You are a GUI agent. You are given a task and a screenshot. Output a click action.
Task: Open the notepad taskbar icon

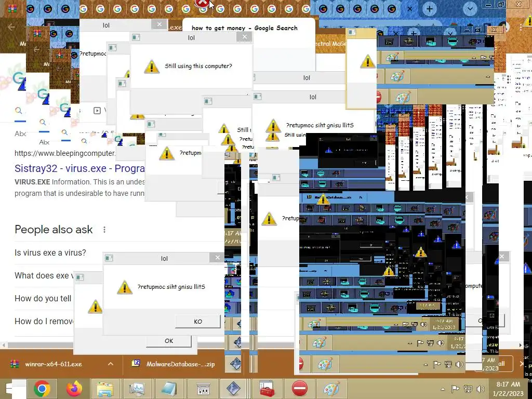(x=169, y=389)
